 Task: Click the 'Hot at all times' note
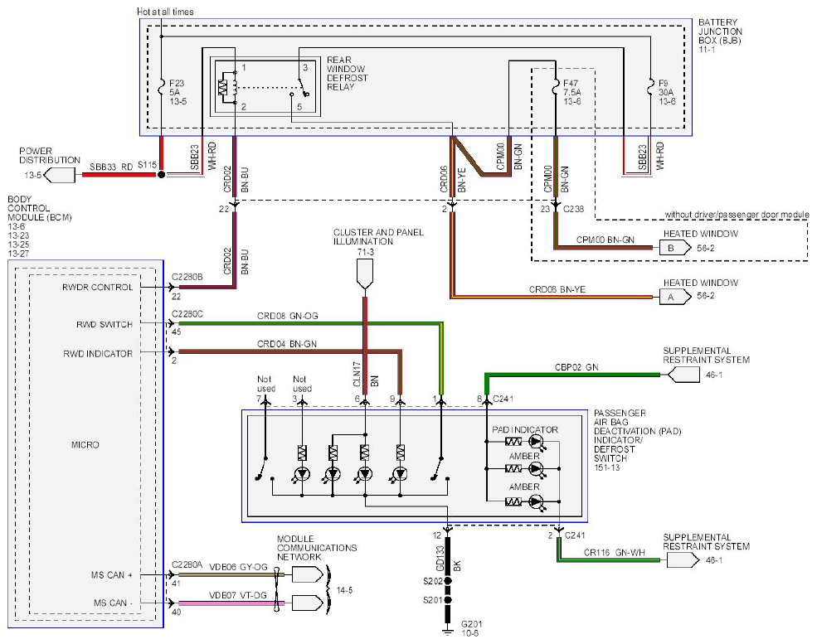click(165, 12)
